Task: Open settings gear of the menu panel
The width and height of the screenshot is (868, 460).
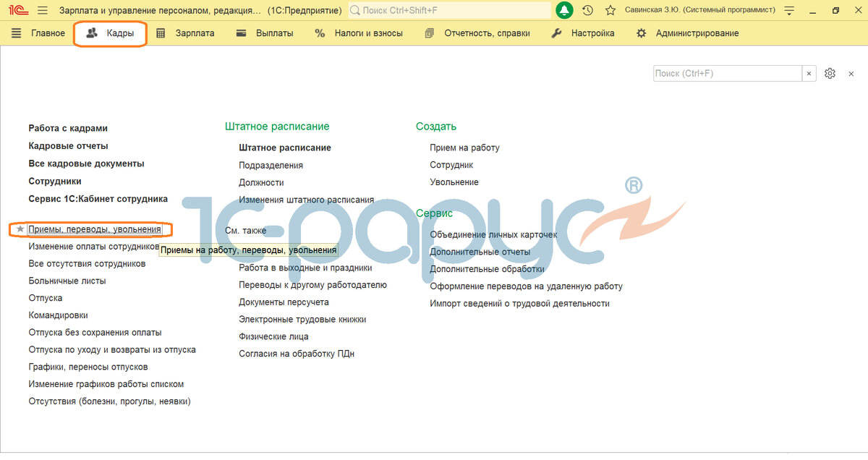Action: (x=830, y=73)
